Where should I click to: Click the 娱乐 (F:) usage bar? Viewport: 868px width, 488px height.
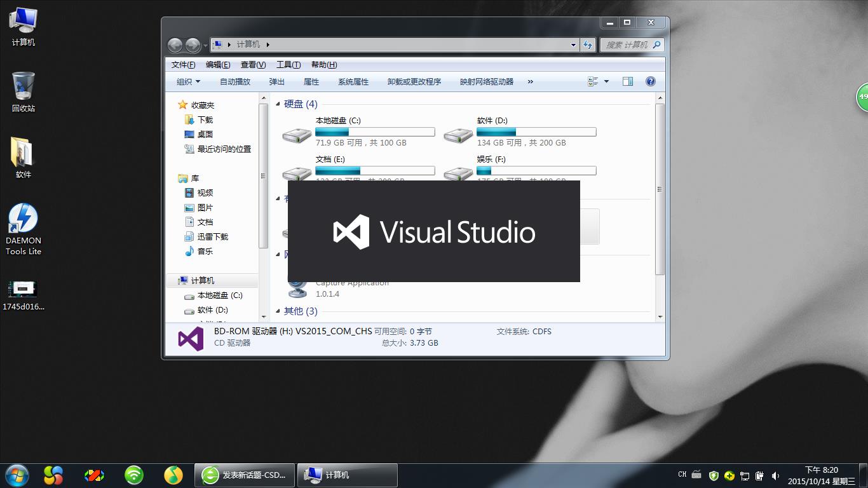536,170
